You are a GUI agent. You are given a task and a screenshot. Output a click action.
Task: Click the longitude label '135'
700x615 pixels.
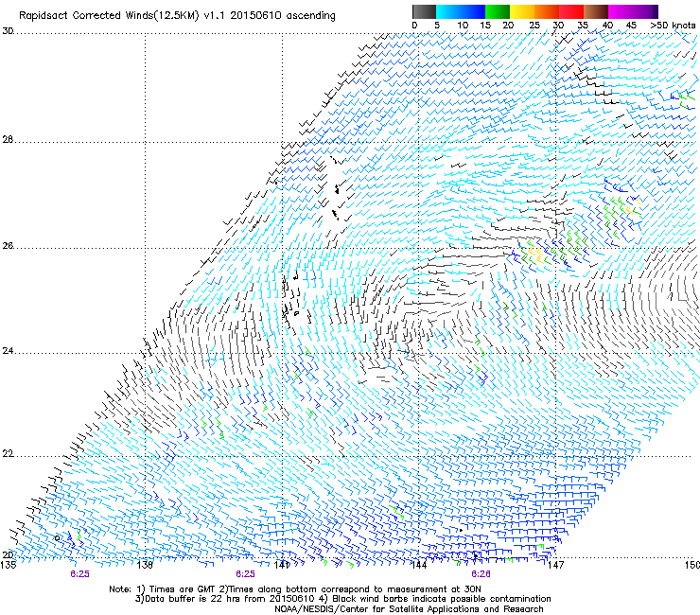pyautogui.click(x=9, y=565)
